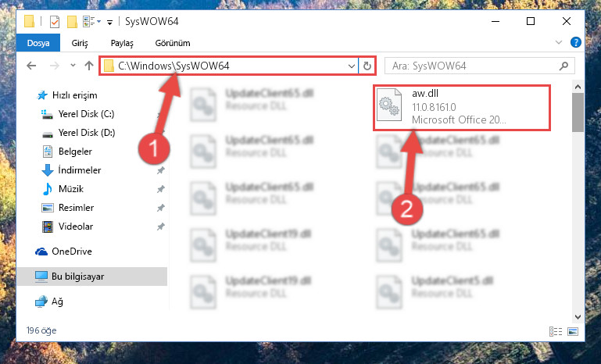Go up one folder with the up arrow
This screenshot has height=364, width=601.
click(x=89, y=66)
